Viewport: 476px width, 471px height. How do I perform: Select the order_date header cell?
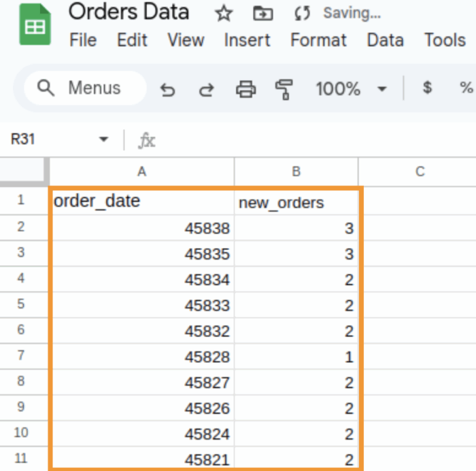pos(143,201)
